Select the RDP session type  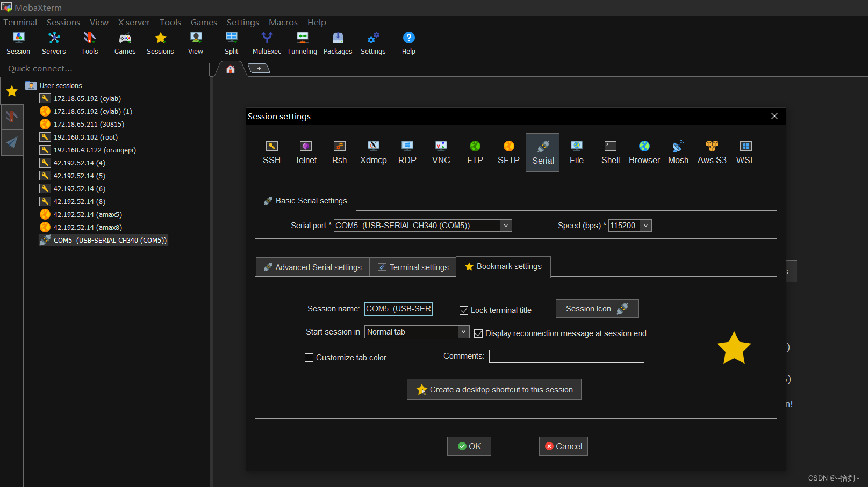[x=407, y=152]
